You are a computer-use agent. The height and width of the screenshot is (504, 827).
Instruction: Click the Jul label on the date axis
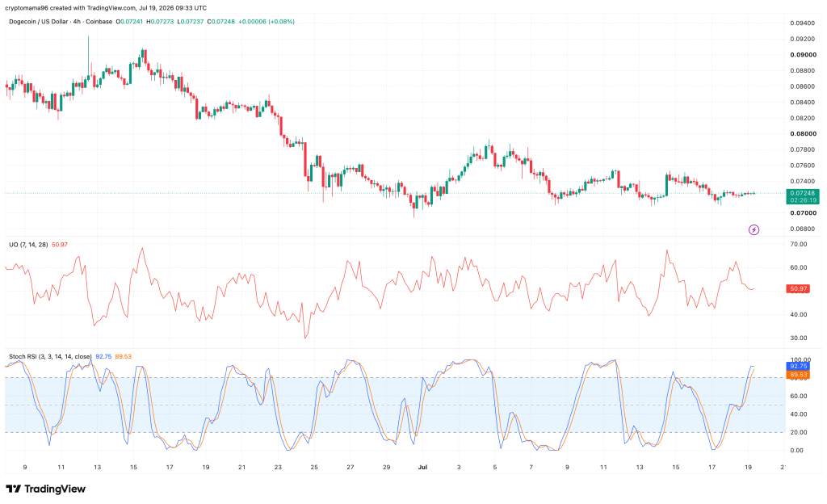422,467
